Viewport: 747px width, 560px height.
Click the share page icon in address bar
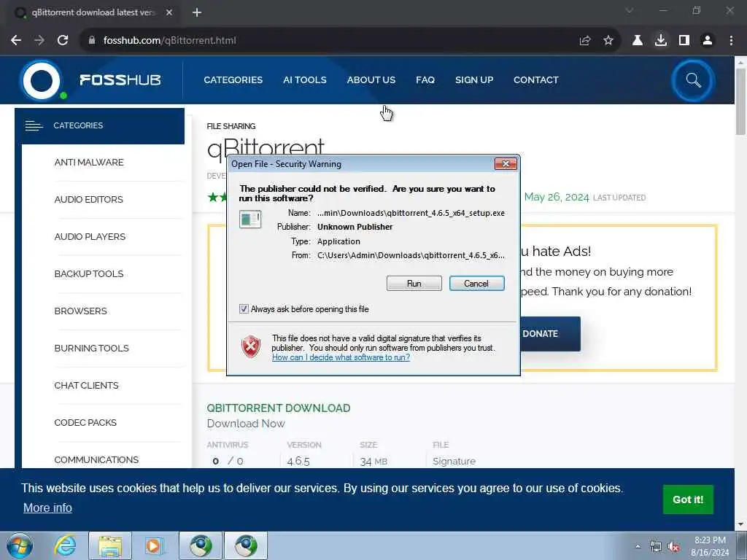click(x=585, y=41)
